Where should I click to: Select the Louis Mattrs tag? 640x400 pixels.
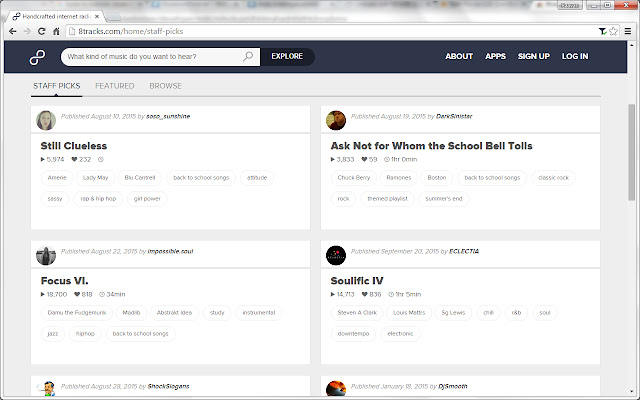(x=409, y=313)
